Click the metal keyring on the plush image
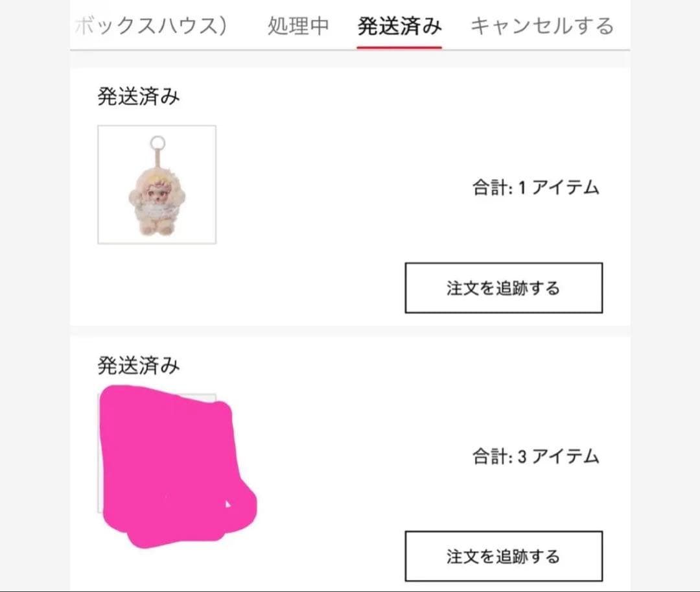The height and width of the screenshot is (592, 700). [157, 143]
